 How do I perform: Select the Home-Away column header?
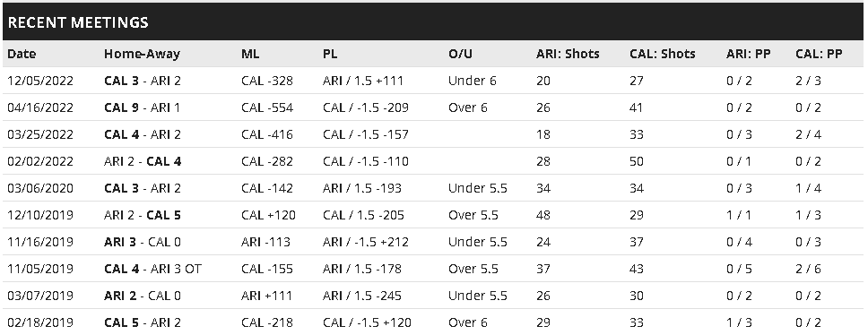pos(142,54)
